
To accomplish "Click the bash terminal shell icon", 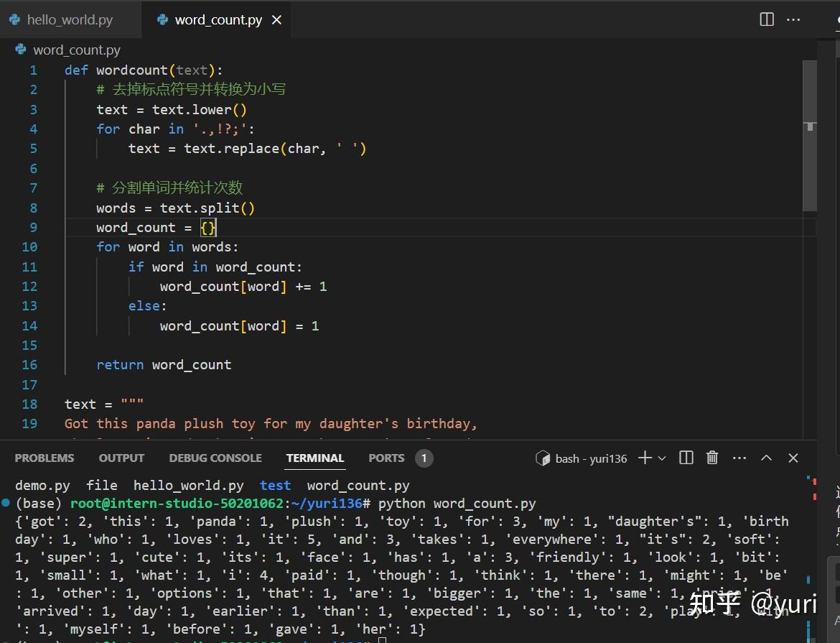I will pyautogui.click(x=543, y=458).
